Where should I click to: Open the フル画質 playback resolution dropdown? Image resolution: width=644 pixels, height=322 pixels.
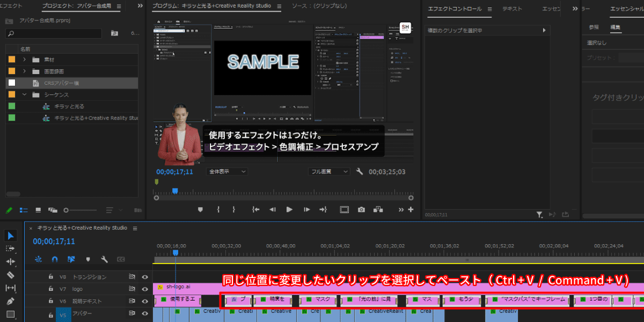click(330, 172)
